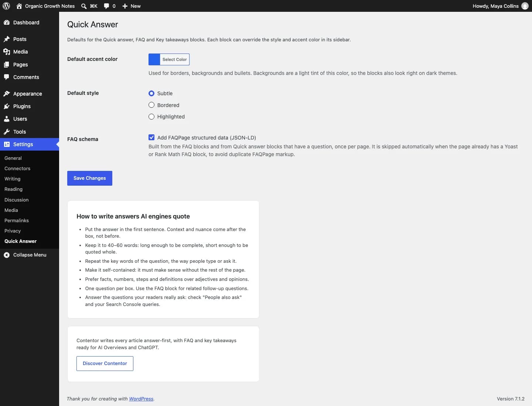Screen dimensions: 532x406
Task: Click the Users person icon
Action: (7, 119)
